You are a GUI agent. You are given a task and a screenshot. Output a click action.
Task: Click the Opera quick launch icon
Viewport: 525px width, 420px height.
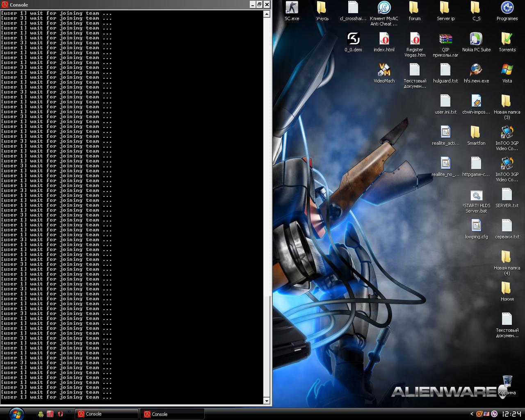(x=60, y=414)
